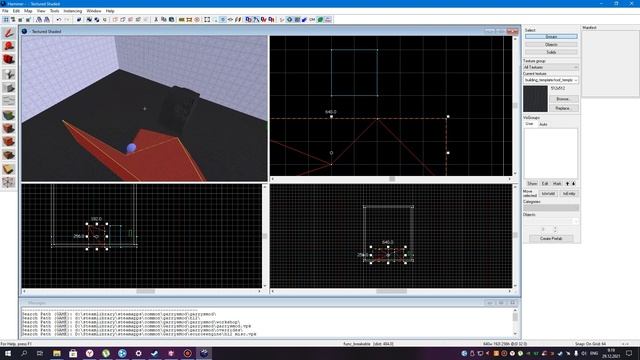Click the VisGroups Edit button
640x360 pixels.
(x=545, y=184)
